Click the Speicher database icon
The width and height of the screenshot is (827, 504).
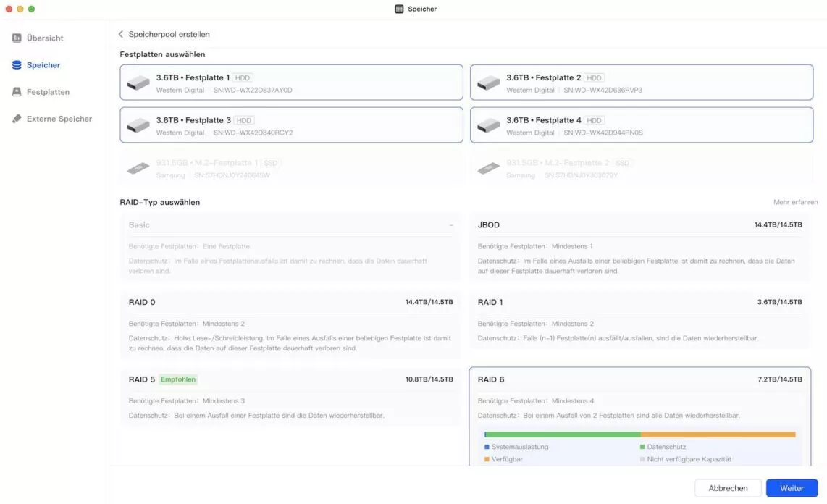click(x=17, y=65)
